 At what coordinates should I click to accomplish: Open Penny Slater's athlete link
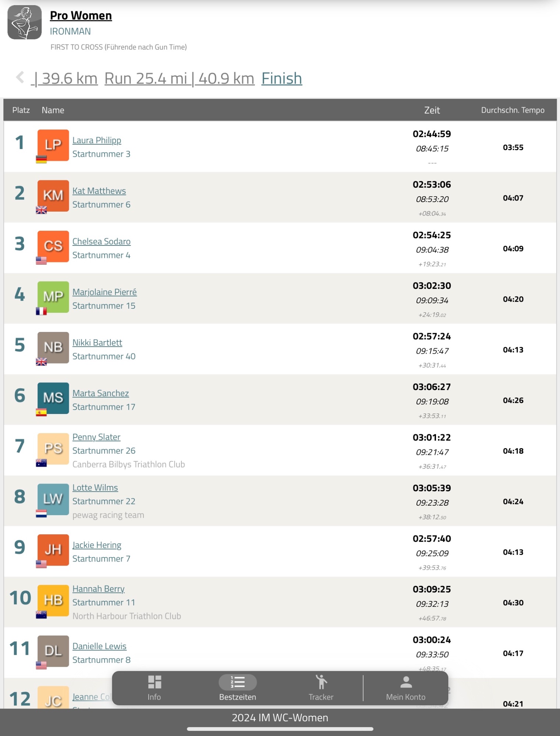click(x=96, y=437)
